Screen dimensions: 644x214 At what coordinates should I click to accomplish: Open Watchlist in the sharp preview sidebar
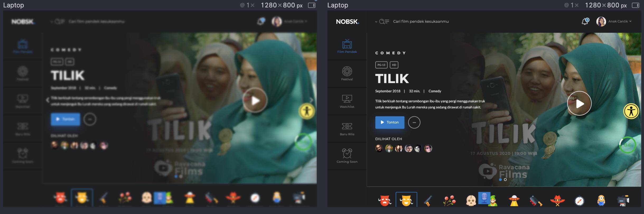click(347, 101)
